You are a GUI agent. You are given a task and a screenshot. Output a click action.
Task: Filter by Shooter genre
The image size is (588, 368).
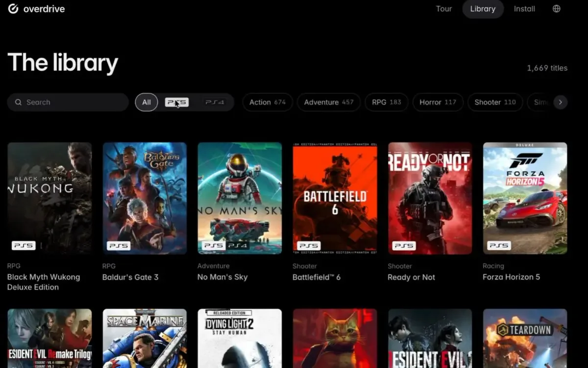click(x=495, y=102)
